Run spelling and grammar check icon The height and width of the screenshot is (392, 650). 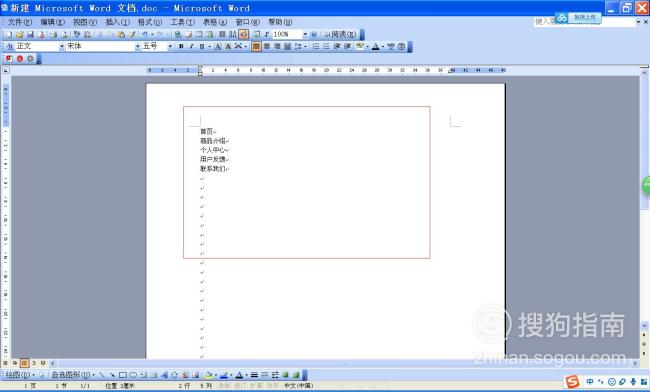[77, 34]
